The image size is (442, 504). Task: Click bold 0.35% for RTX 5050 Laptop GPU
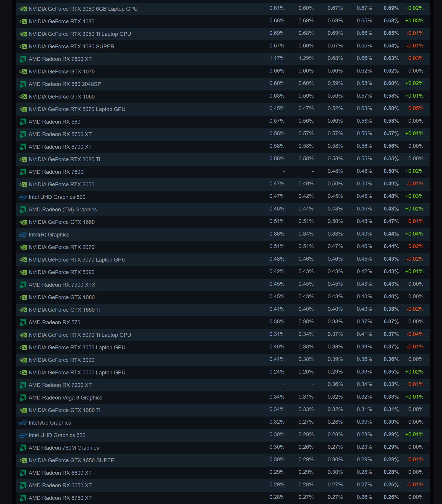coord(391,372)
